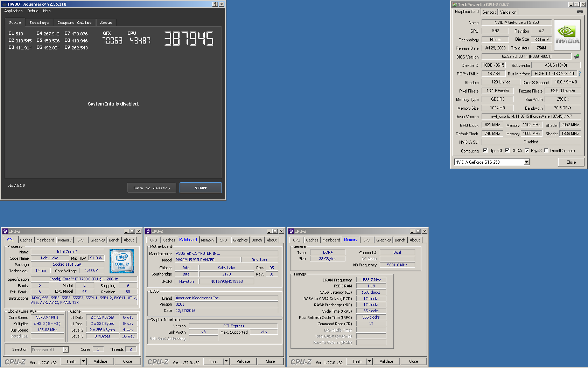Expand Tools dropdown arrow in CPU-Z Mainboard window
Screen dimensions: 588x368
click(x=226, y=361)
